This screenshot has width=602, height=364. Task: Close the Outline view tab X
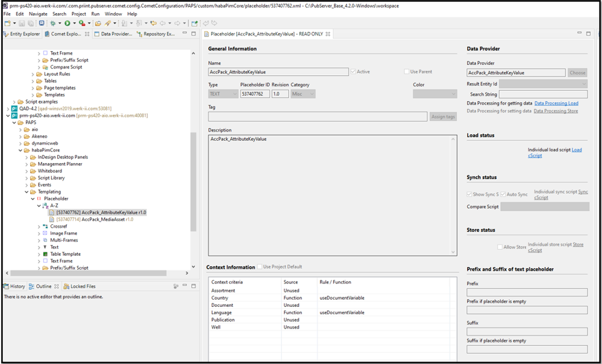[x=56, y=286]
